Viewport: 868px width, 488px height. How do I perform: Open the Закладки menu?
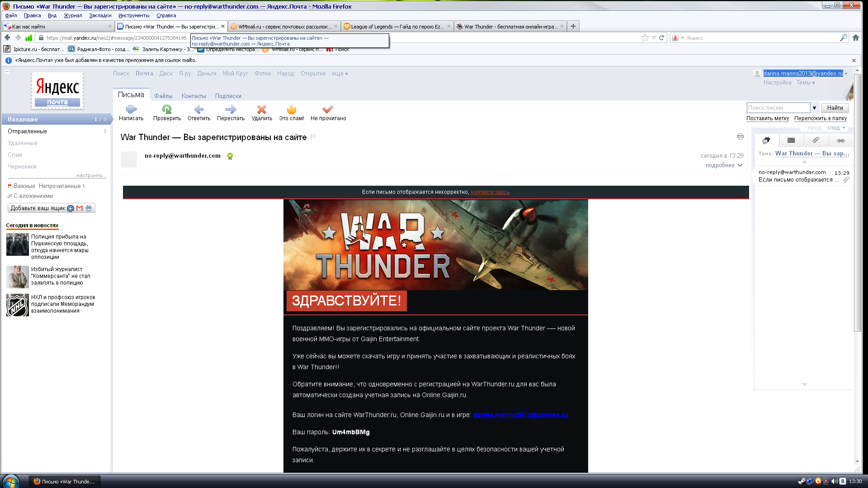click(100, 15)
